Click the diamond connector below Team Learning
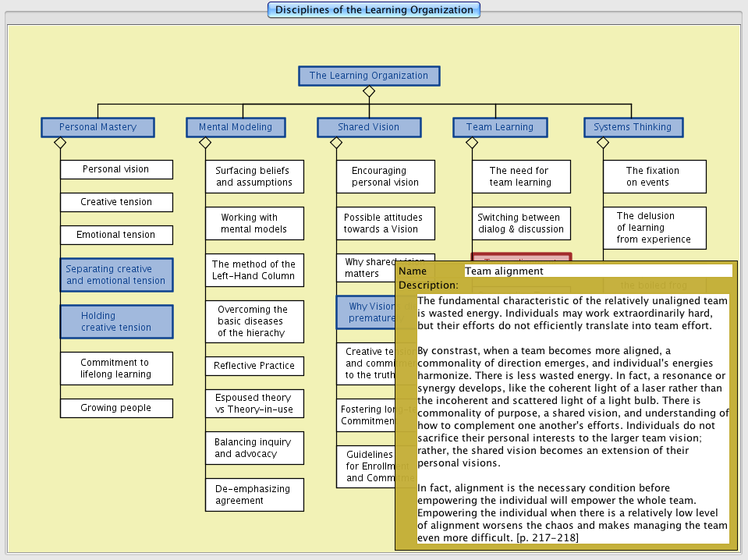Image resolution: width=748 pixels, height=560 pixels. [x=472, y=143]
